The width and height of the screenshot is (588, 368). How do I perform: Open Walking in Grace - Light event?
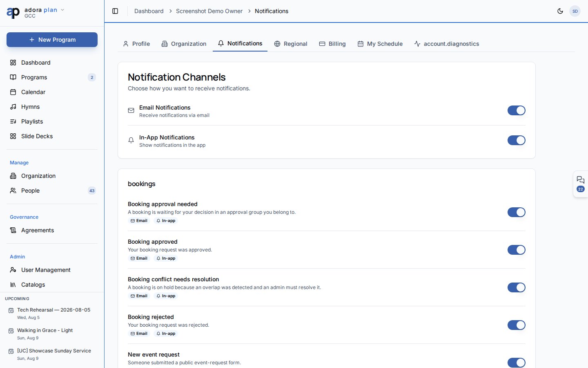point(52,334)
